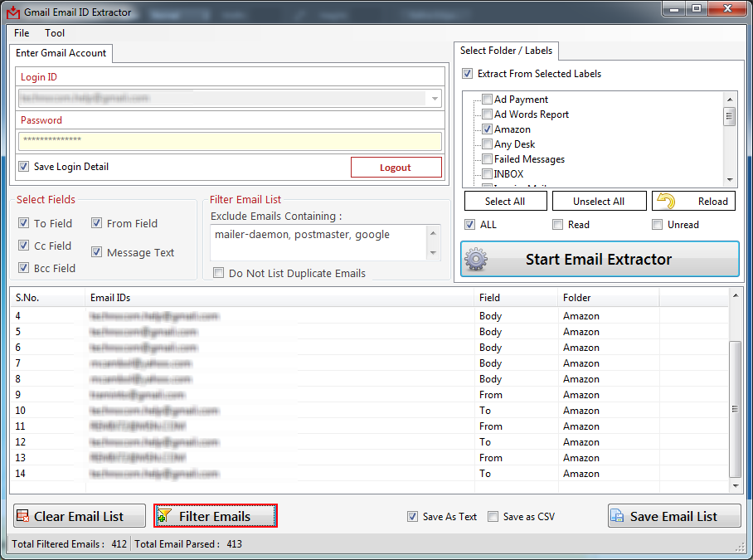Image resolution: width=753 pixels, height=560 pixels.
Task: Check the Any Desk label
Action: pyautogui.click(x=487, y=144)
